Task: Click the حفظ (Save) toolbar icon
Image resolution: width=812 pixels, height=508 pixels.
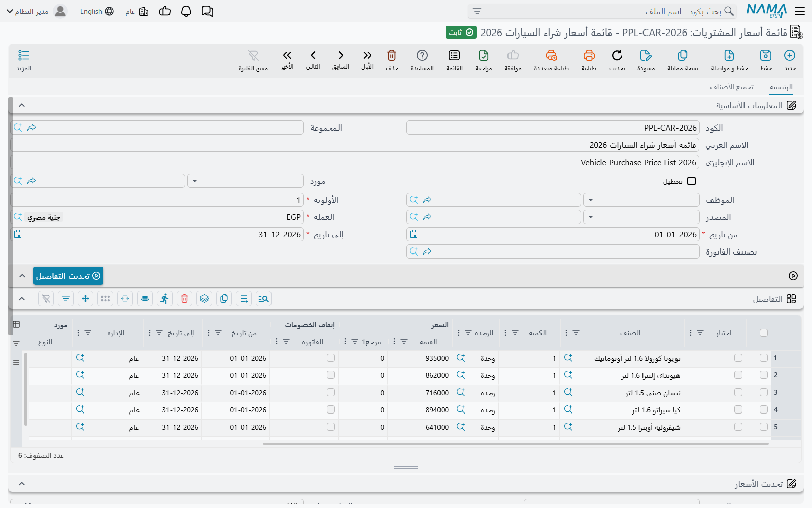Action: 766,55
